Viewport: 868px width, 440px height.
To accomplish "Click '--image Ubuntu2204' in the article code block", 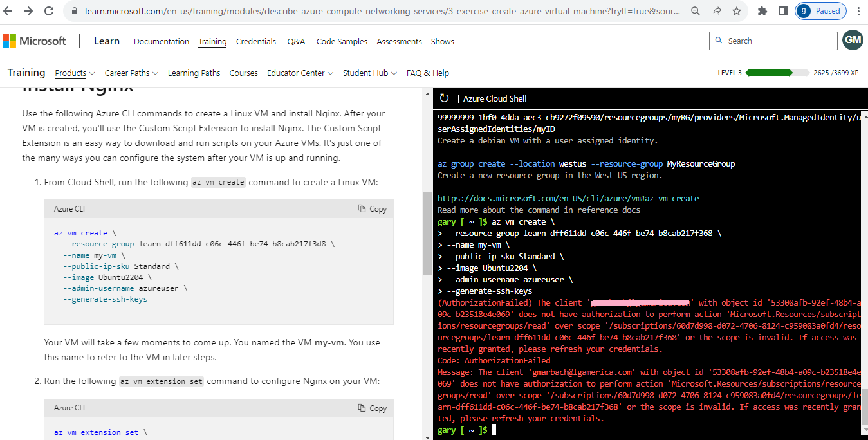I will [107, 277].
